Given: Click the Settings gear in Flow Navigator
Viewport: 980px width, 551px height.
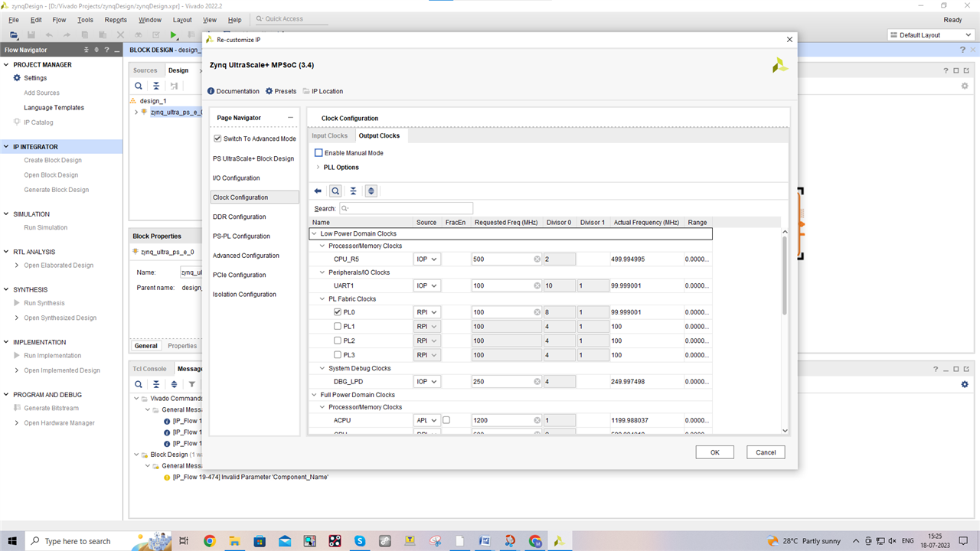Looking at the screenshot, I should click(x=18, y=78).
